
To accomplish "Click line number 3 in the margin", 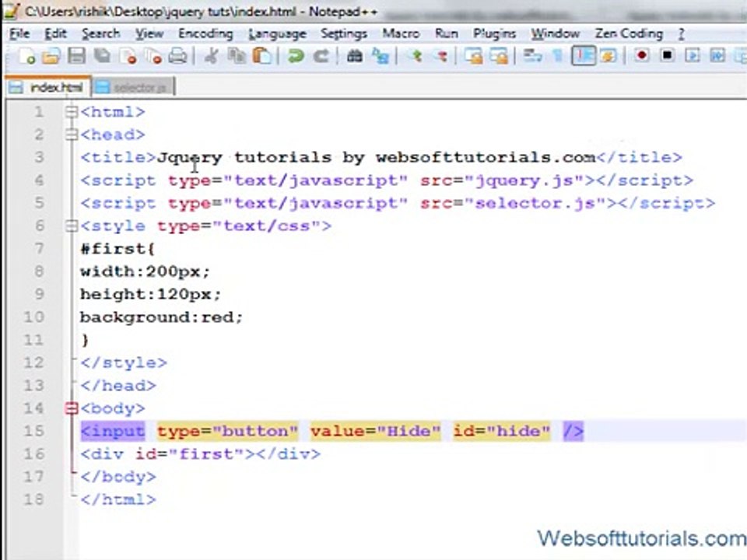I will point(39,158).
